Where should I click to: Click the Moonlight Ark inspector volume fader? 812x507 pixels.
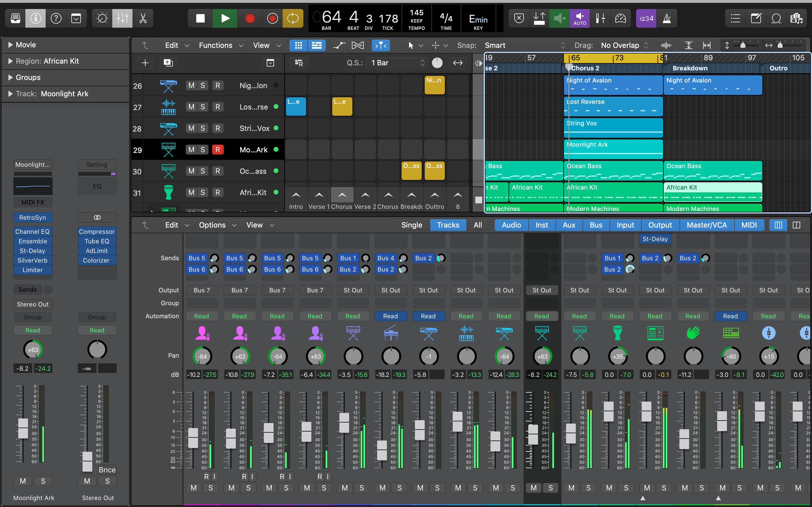(x=23, y=428)
